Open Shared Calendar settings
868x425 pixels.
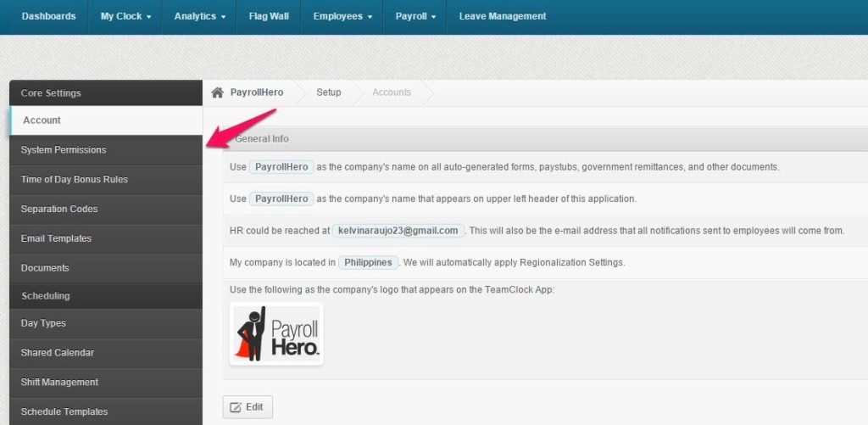point(106,352)
